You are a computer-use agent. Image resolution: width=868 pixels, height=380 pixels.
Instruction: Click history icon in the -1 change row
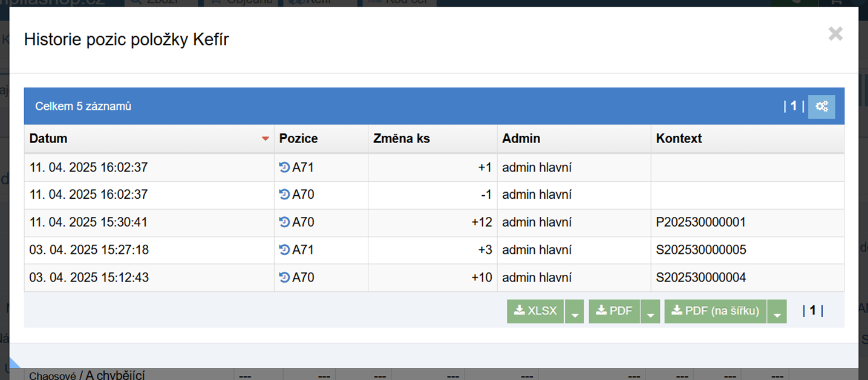click(284, 195)
